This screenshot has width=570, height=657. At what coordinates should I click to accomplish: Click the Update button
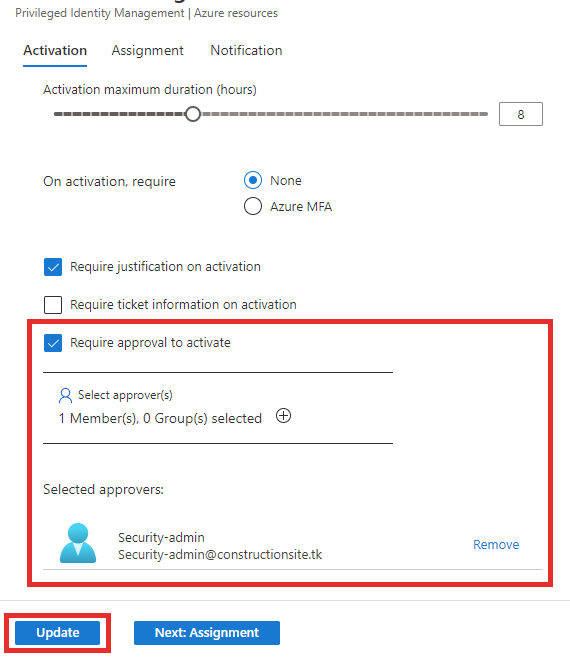[57, 633]
